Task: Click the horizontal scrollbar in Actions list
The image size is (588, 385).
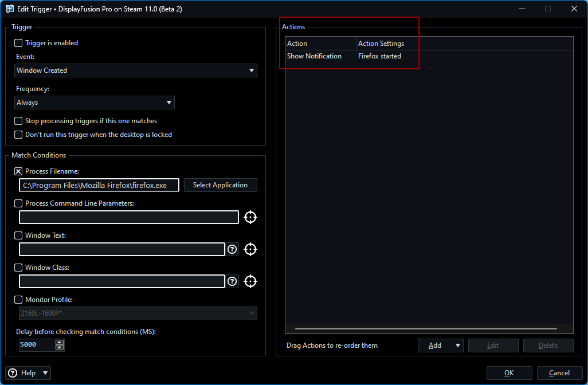Action: (425, 329)
